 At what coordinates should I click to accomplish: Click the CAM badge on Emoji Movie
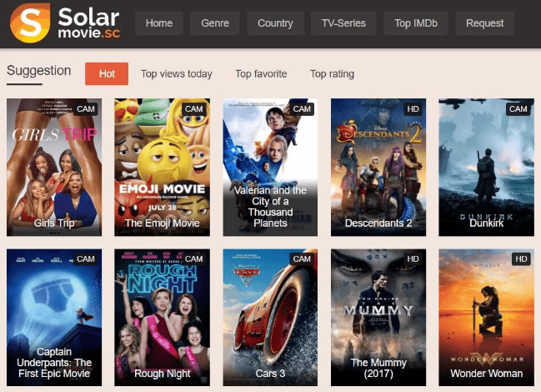click(x=193, y=109)
